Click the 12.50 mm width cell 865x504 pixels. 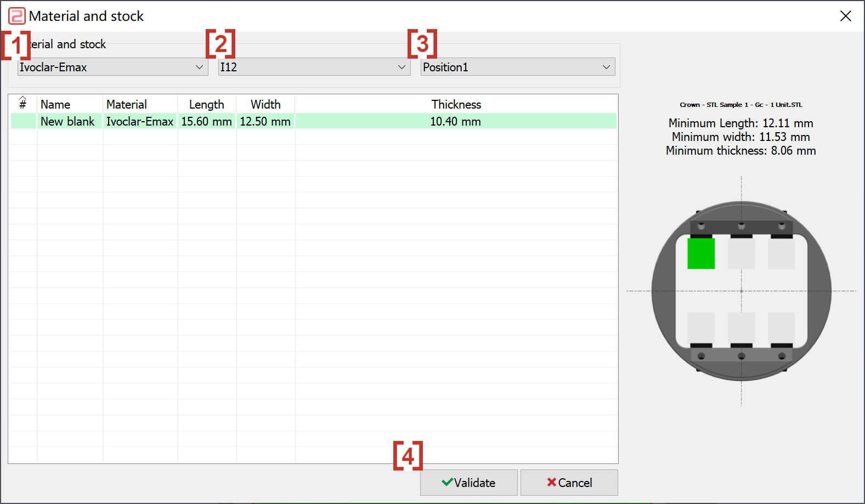coord(265,121)
